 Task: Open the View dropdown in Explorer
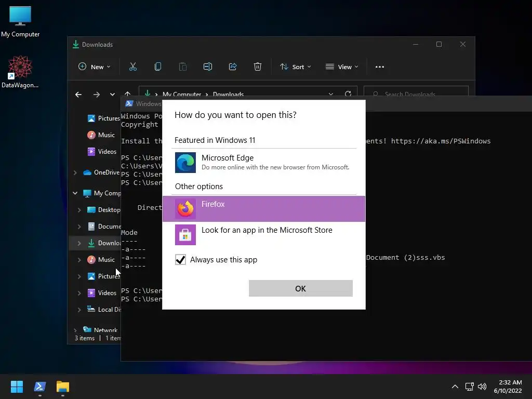pos(342,67)
